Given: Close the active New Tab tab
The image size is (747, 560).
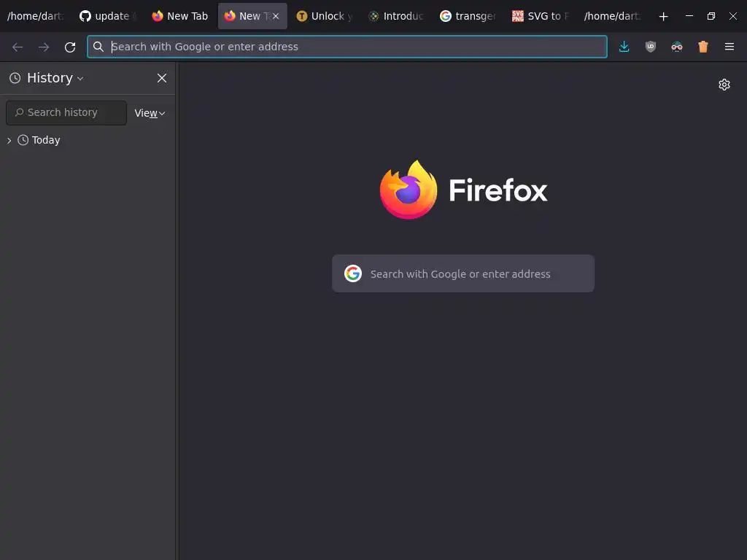Looking at the screenshot, I should (x=275, y=16).
